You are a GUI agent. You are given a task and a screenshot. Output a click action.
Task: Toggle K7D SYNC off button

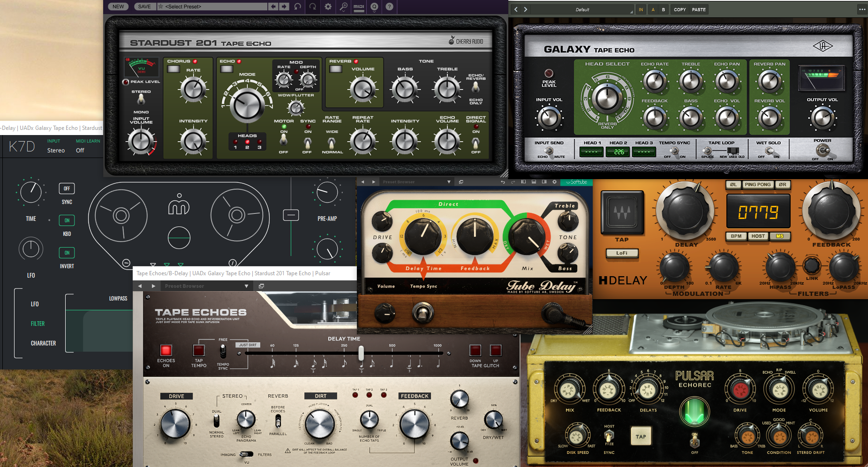click(67, 188)
